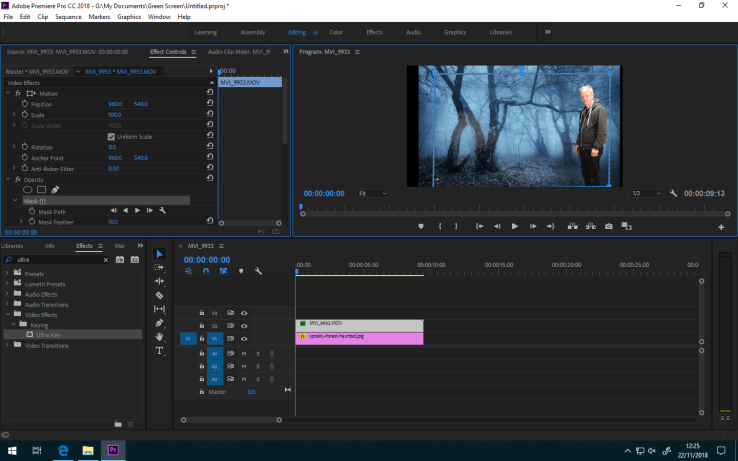The width and height of the screenshot is (738, 461).
Task: Open timeline display settings wrench
Action: pyautogui.click(x=258, y=271)
